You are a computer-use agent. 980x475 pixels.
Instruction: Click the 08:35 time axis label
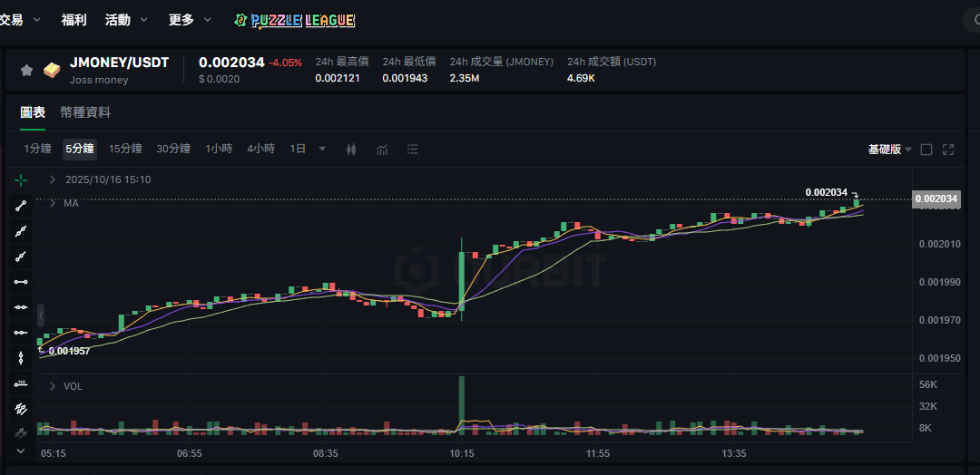[326, 452]
